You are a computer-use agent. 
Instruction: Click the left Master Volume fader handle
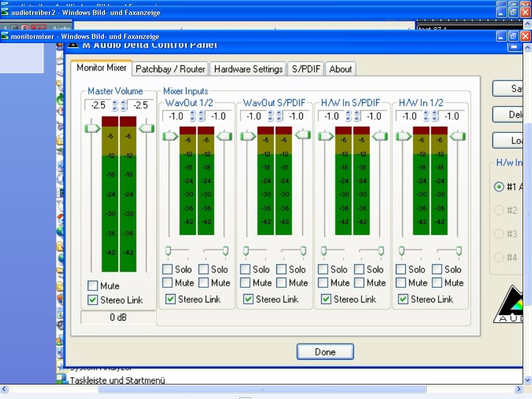[x=92, y=128]
